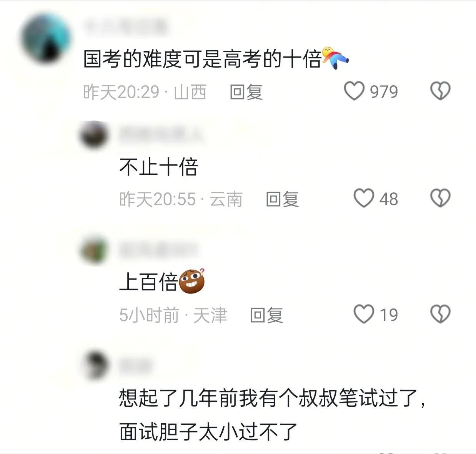The width and height of the screenshot is (476, 454).
Task: Open username above 国考的难度 comment
Action: point(125,27)
